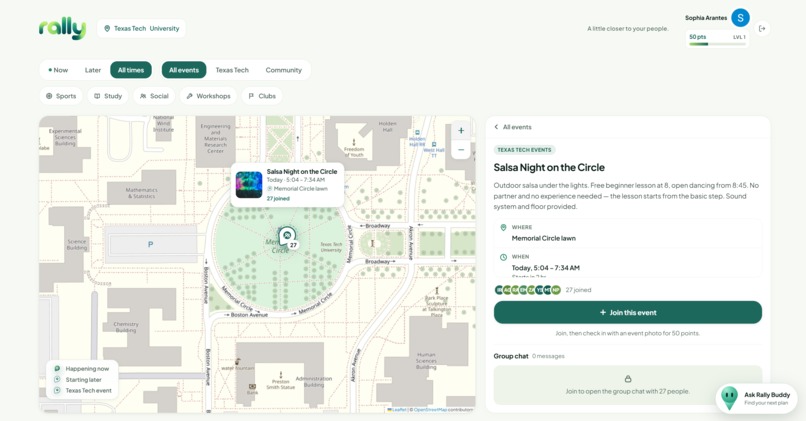This screenshot has width=806, height=421.
Task: Filter events by Study
Action: pyautogui.click(x=108, y=96)
